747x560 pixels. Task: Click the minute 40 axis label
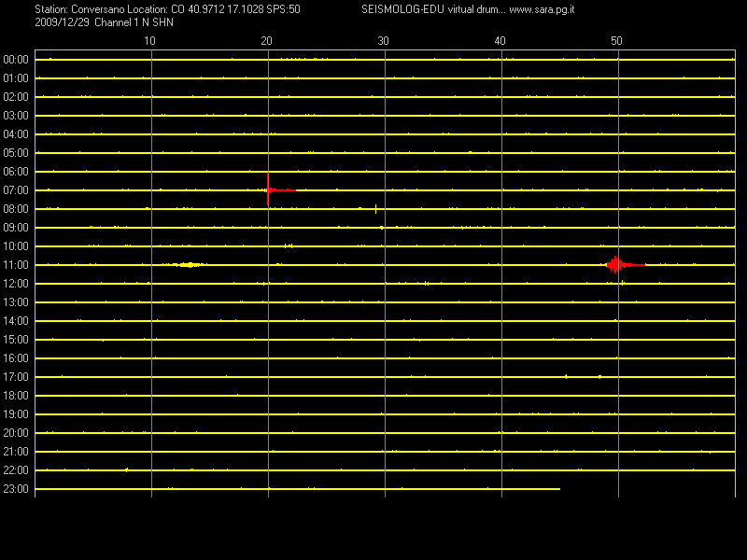pyautogui.click(x=500, y=41)
